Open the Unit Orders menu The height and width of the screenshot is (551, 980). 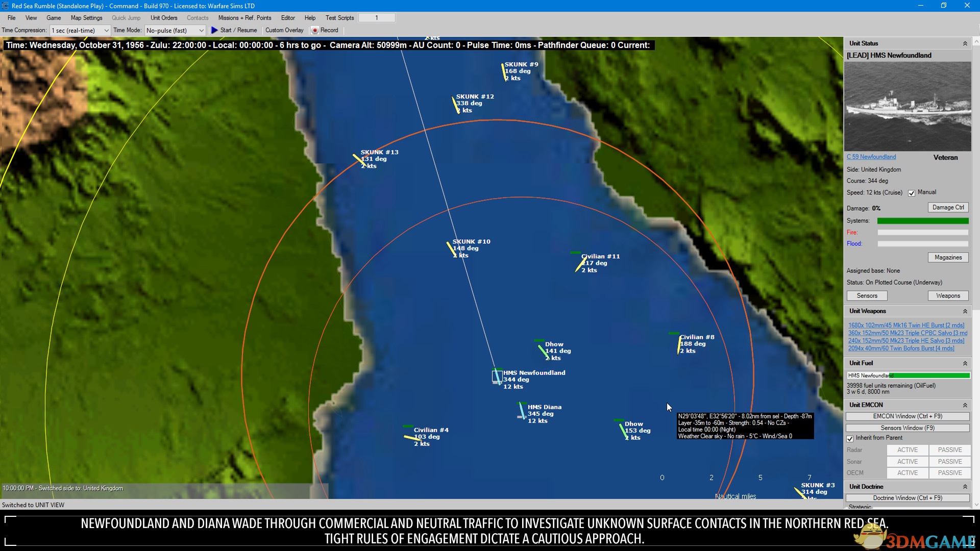point(163,17)
